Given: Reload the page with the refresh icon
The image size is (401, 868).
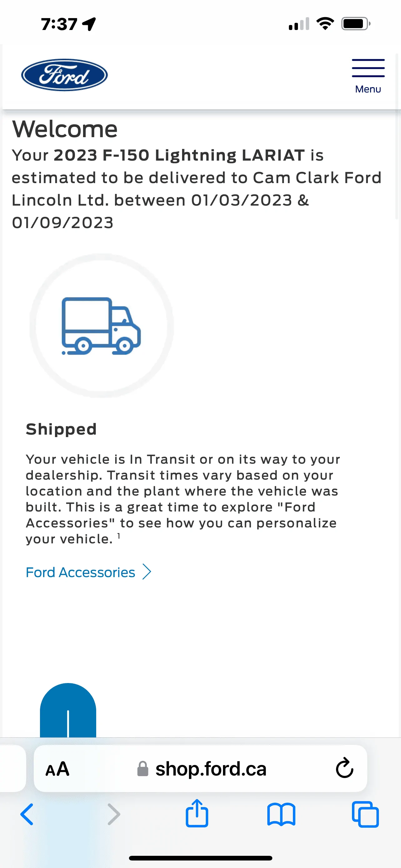Looking at the screenshot, I should (x=344, y=769).
